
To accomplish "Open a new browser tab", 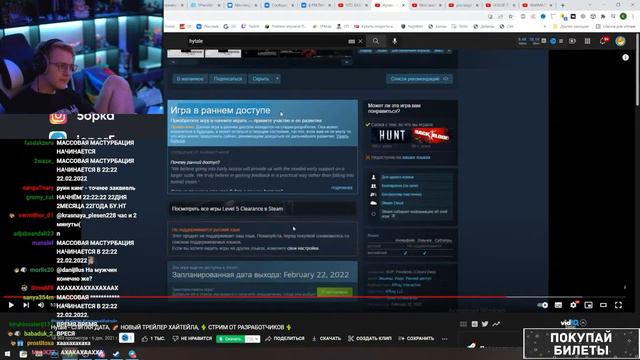I will 562,5.
